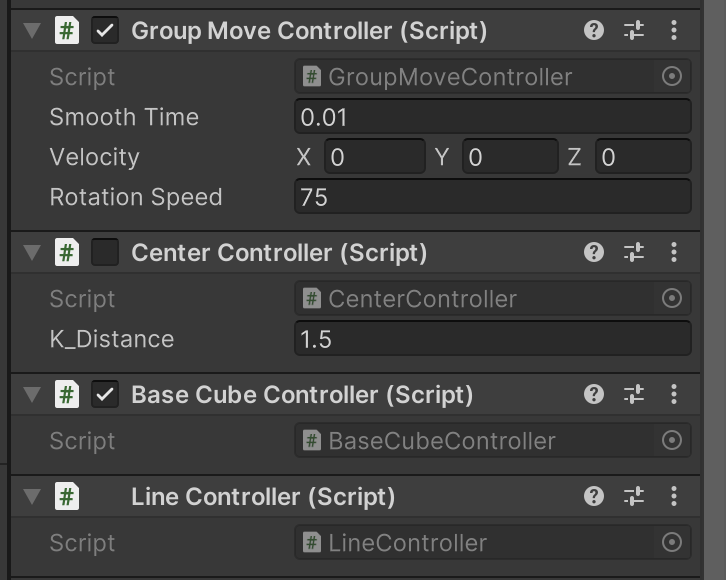This screenshot has height=580, width=726.
Task: Click the Rotation Speed value field
Action: [493, 197]
